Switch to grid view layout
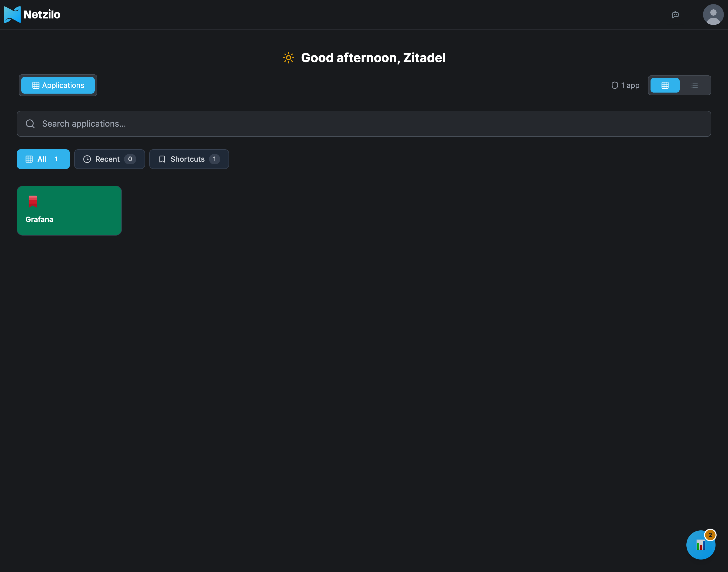This screenshot has height=572, width=728. coord(665,85)
